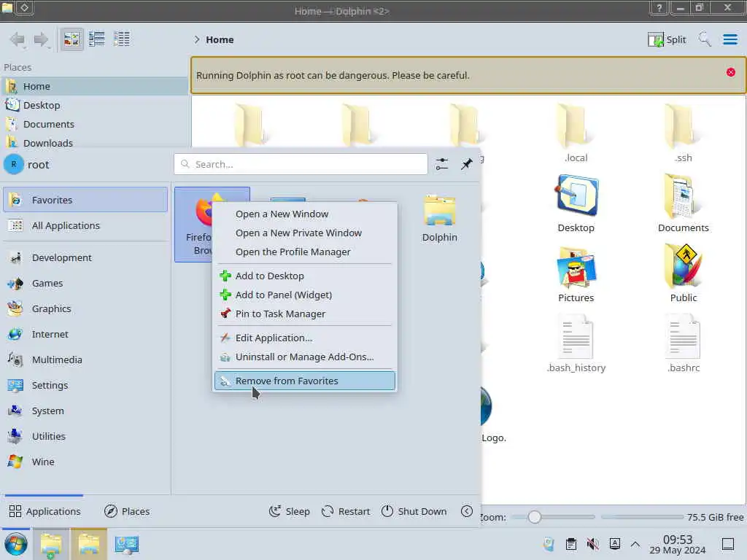Open the clipboard tray icon
747x560 pixels.
point(570,544)
